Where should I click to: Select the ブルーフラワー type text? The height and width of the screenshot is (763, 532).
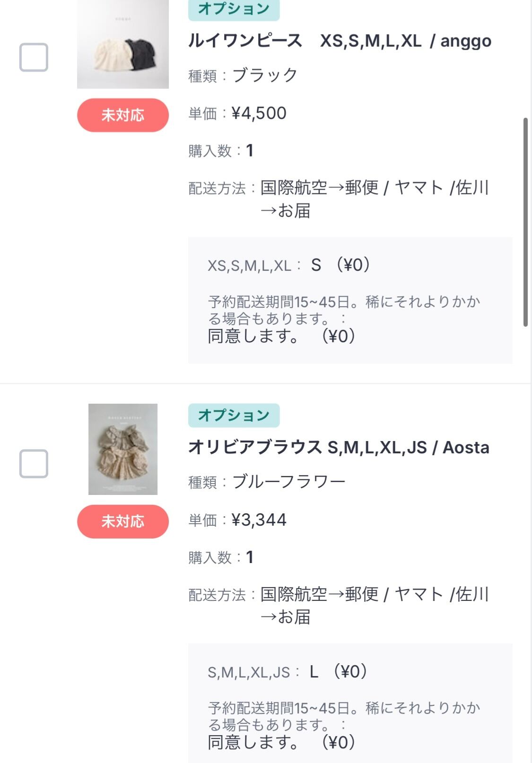coord(288,482)
